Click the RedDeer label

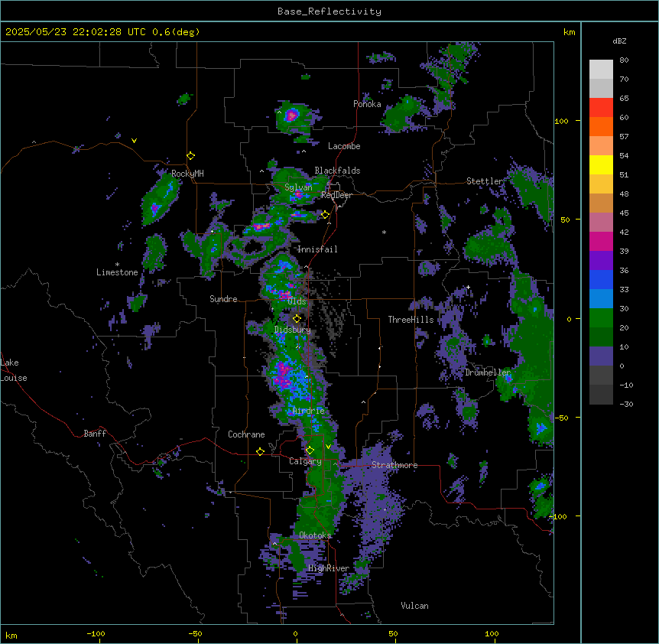pos(336,195)
